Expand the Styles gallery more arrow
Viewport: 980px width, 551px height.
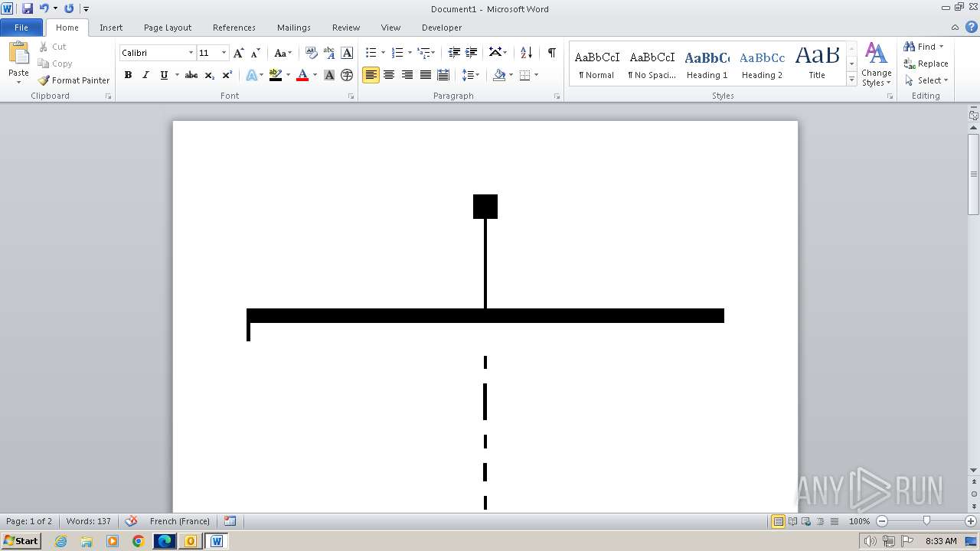click(x=851, y=80)
